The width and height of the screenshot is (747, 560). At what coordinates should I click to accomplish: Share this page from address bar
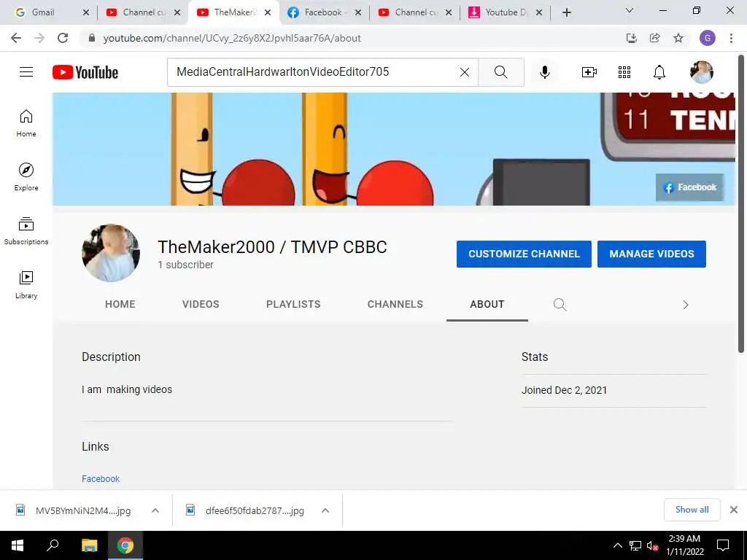click(655, 38)
